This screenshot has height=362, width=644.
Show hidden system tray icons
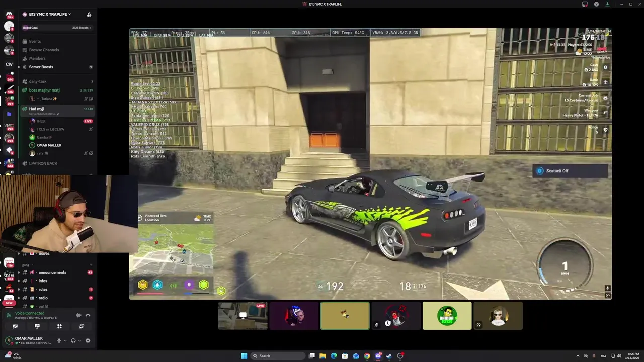[x=578, y=356]
